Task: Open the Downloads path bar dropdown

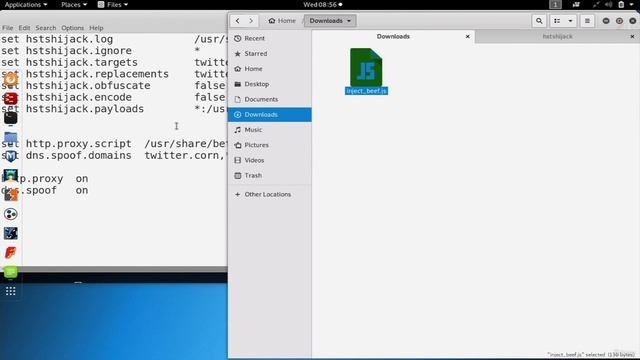Action: pyautogui.click(x=330, y=21)
